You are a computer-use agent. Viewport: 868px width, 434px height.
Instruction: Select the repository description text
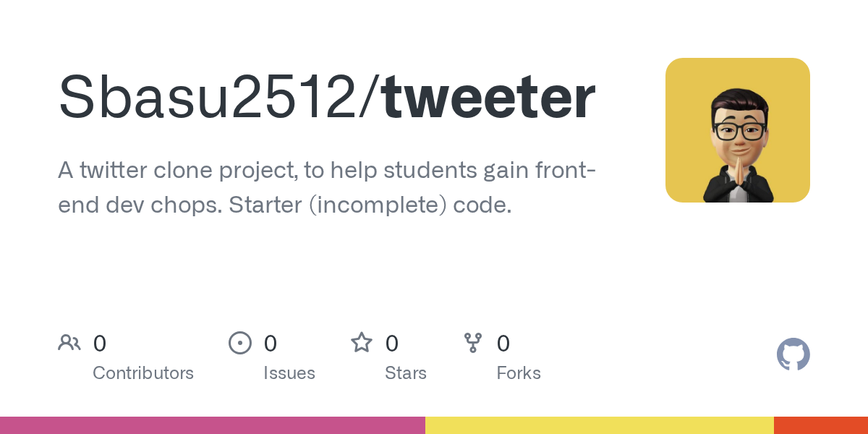327,188
